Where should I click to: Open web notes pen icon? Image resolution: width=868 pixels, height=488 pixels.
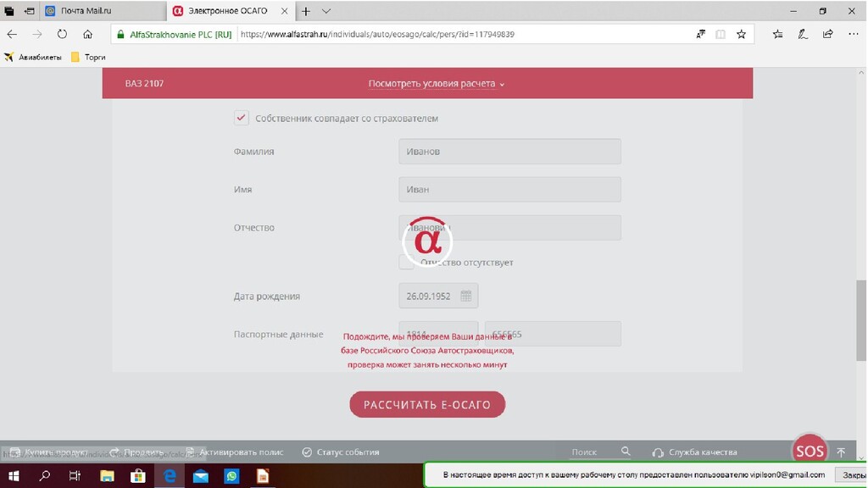803,34
